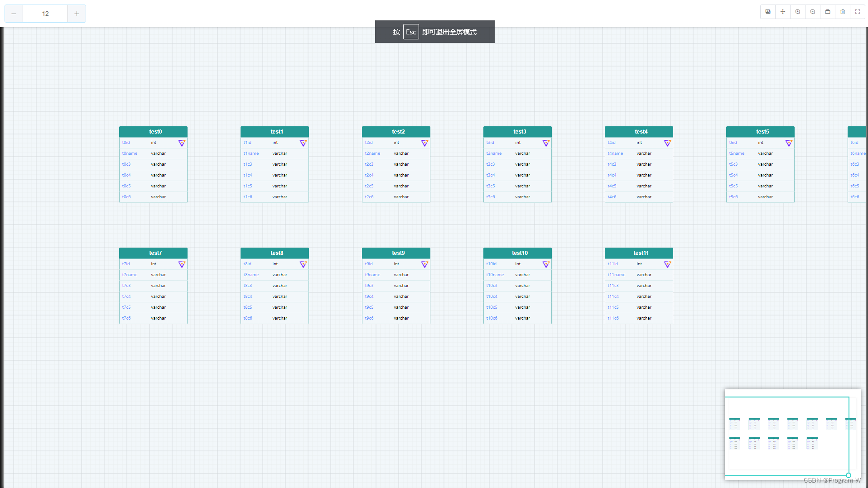Zoom out with the magnifier minus icon
This screenshot has width=868, height=488.
[813, 12]
